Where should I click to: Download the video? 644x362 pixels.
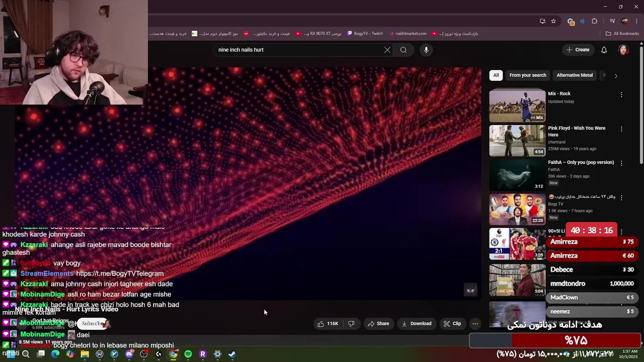coord(417,324)
